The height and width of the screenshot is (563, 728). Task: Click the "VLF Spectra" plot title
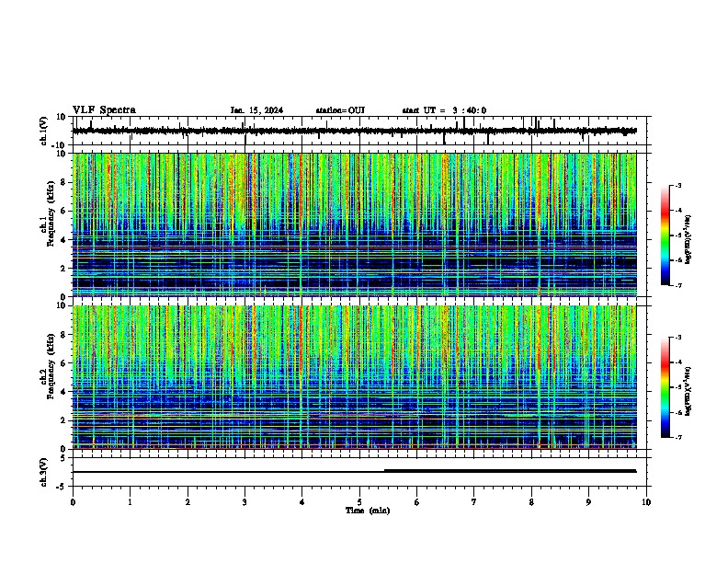click(x=104, y=110)
